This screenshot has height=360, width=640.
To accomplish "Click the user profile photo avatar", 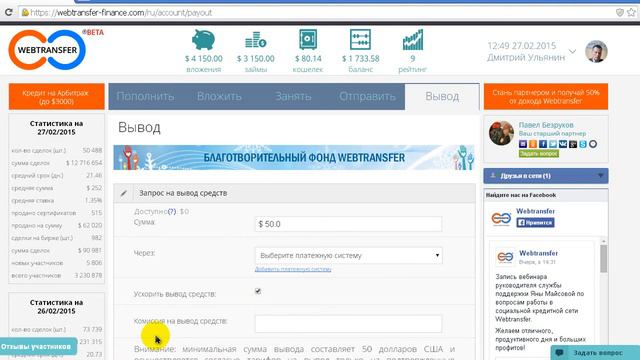I will 596,51.
